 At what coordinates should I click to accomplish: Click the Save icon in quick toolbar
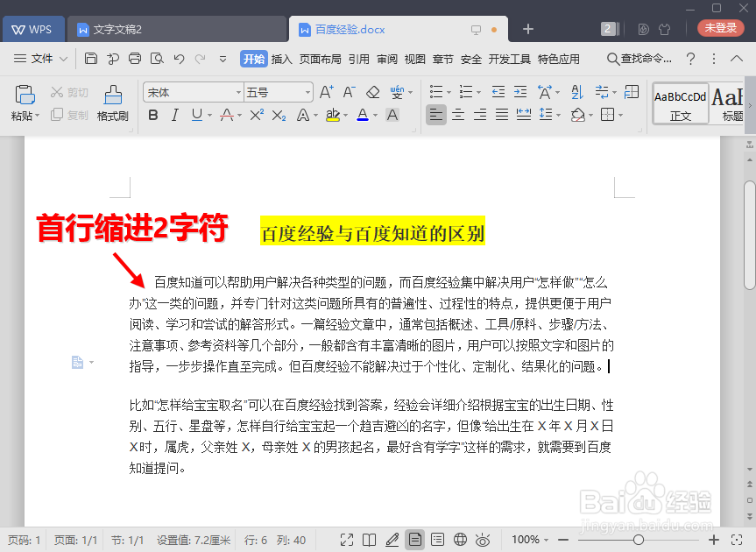(x=90, y=59)
